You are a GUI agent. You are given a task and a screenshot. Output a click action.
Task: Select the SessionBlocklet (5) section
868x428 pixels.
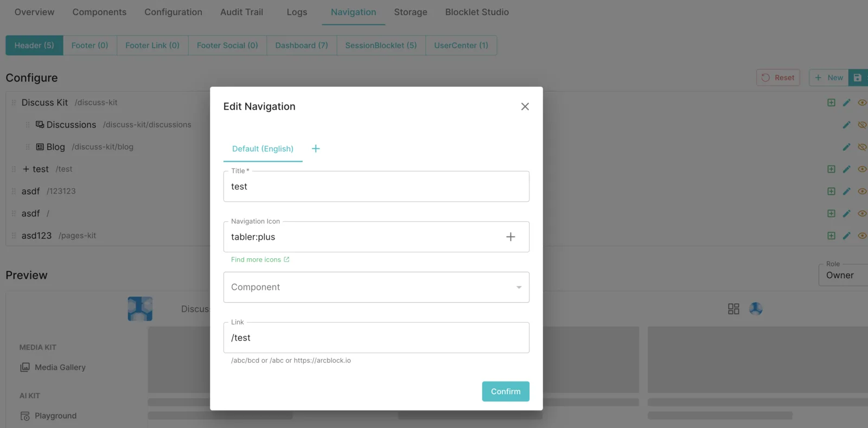(381, 46)
